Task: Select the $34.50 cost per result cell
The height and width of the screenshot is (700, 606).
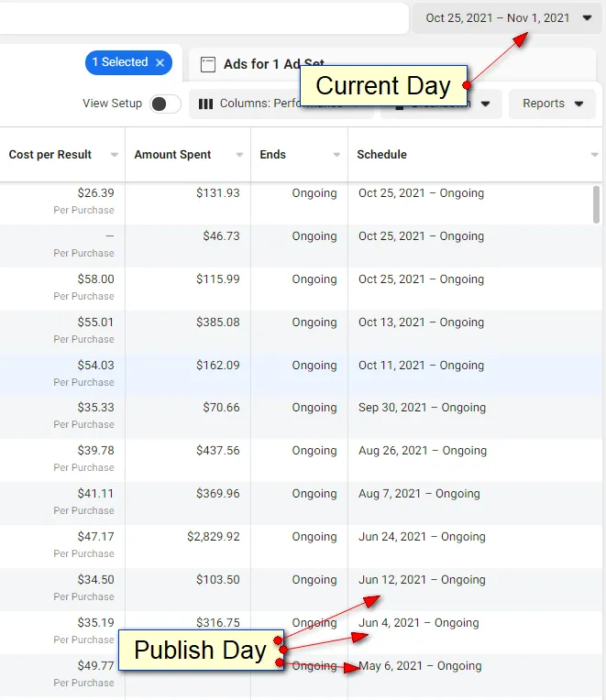Action: pos(95,580)
